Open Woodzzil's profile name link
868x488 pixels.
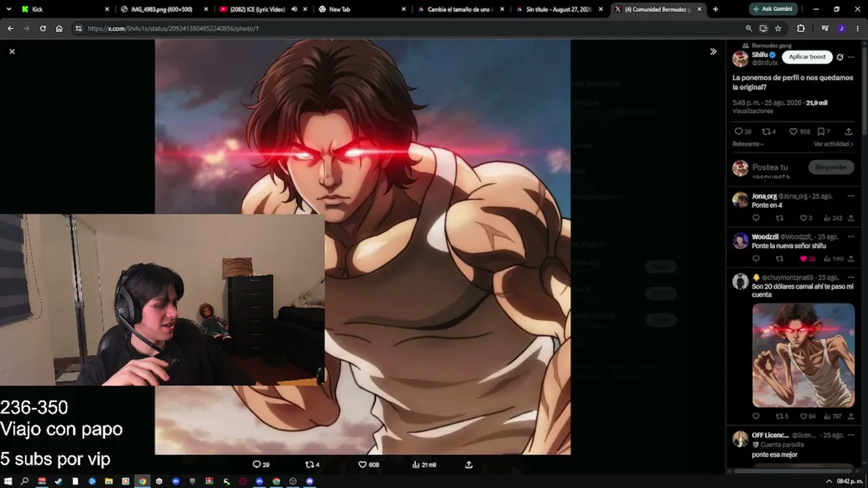(765, 237)
